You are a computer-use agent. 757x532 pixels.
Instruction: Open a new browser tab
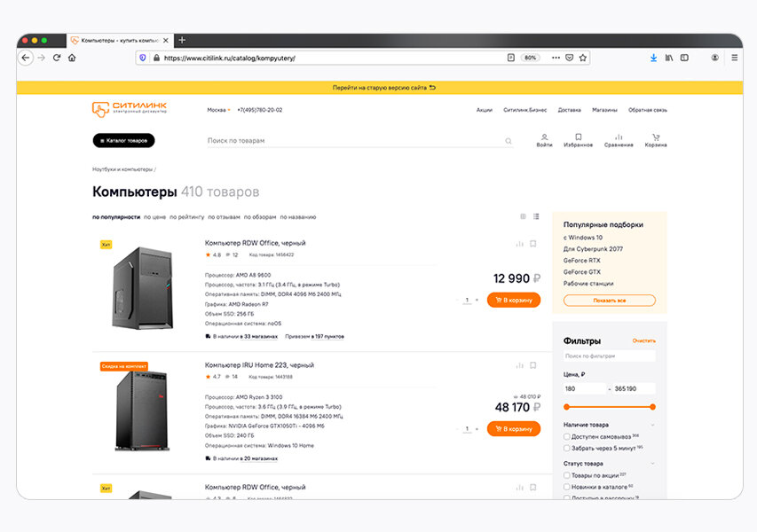tap(182, 40)
